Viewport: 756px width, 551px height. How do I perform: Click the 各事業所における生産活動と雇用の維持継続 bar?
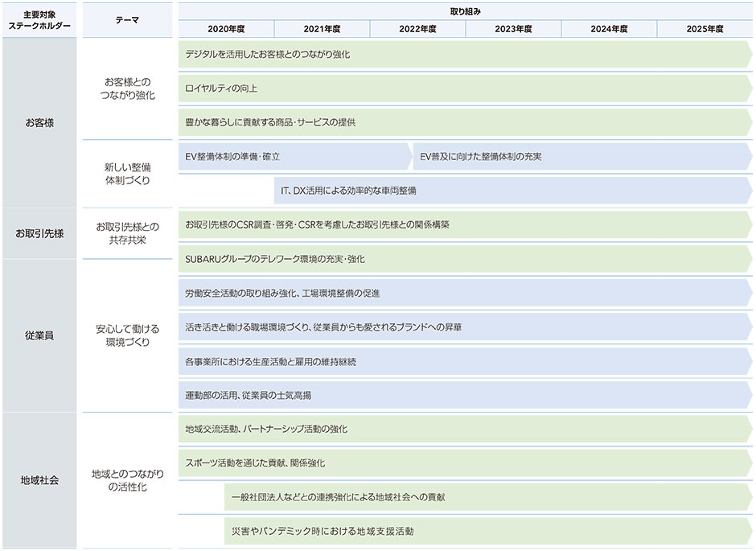coord(466,361)
